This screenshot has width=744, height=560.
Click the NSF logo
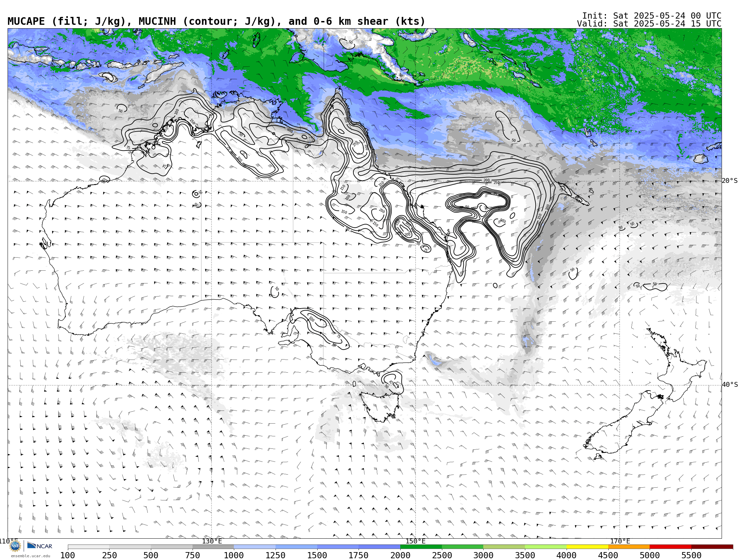(x=15, y=546)
